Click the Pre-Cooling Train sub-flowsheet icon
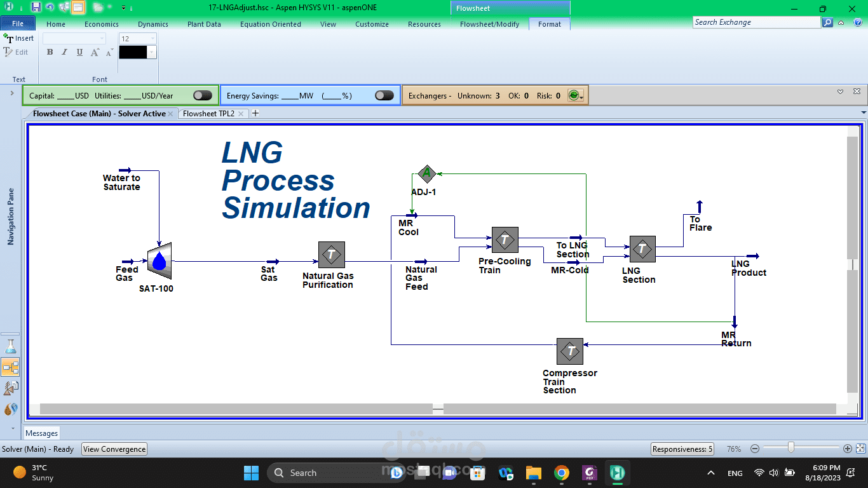This screenshot has width=868, height=488. pyautogui.click(x=505, y=240)
